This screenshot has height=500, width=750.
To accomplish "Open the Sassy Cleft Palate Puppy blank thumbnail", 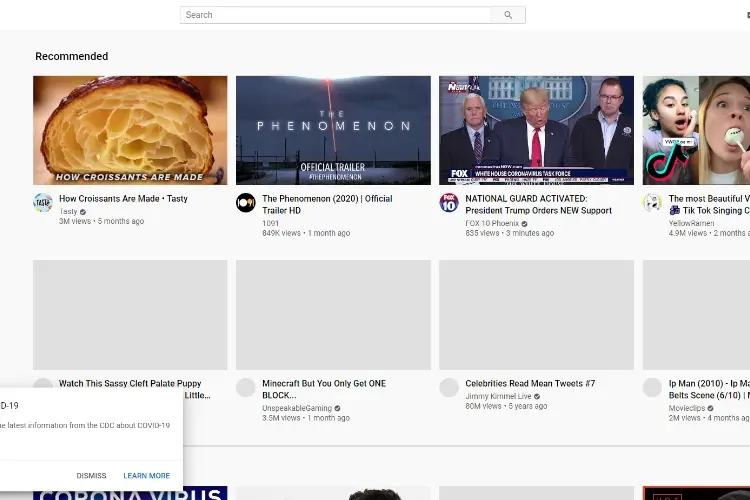I will (x=130, y=315).
